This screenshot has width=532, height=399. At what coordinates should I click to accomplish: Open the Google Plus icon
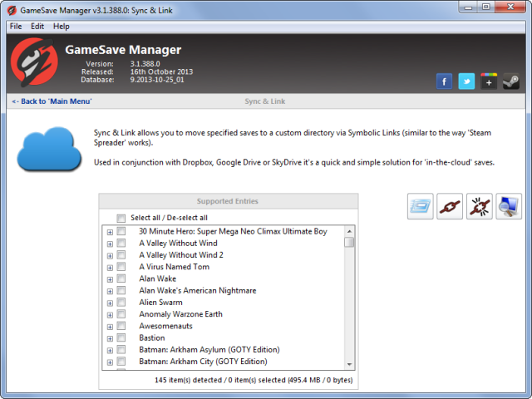(x=489, y=81)
